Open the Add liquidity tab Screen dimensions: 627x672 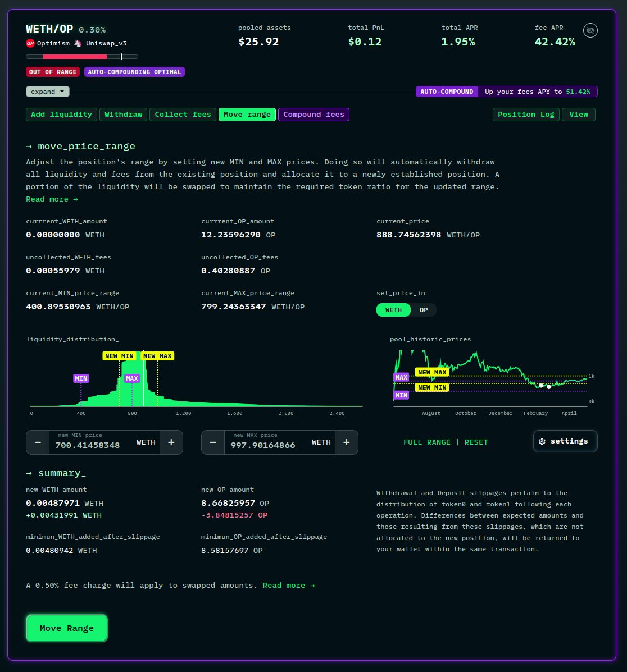point(61,115)
